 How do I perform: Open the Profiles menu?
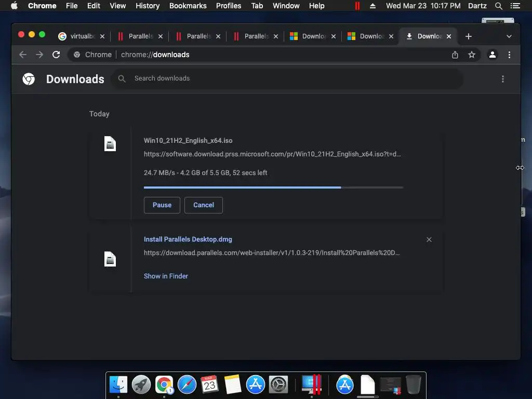229,6
